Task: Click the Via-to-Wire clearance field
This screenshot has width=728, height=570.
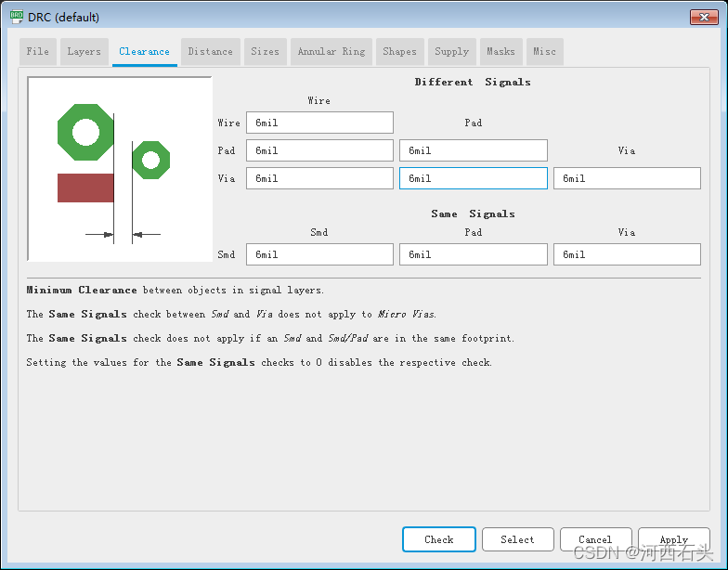Action: click(319, 178)
